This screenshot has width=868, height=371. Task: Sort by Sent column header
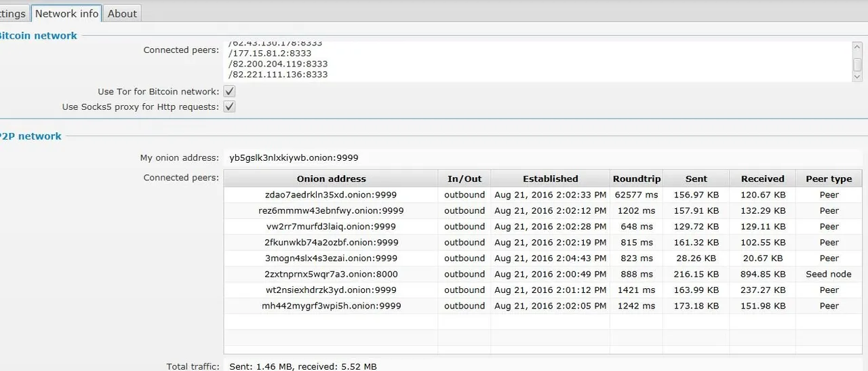696,179
